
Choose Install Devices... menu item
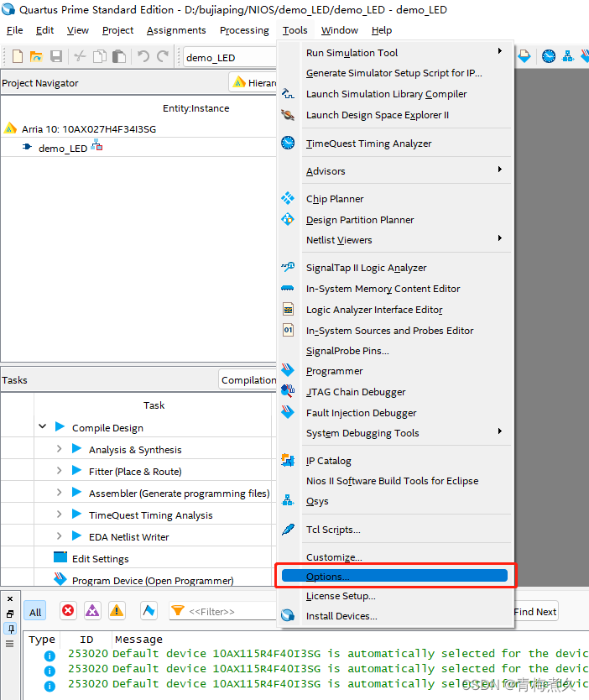(395, 615)
